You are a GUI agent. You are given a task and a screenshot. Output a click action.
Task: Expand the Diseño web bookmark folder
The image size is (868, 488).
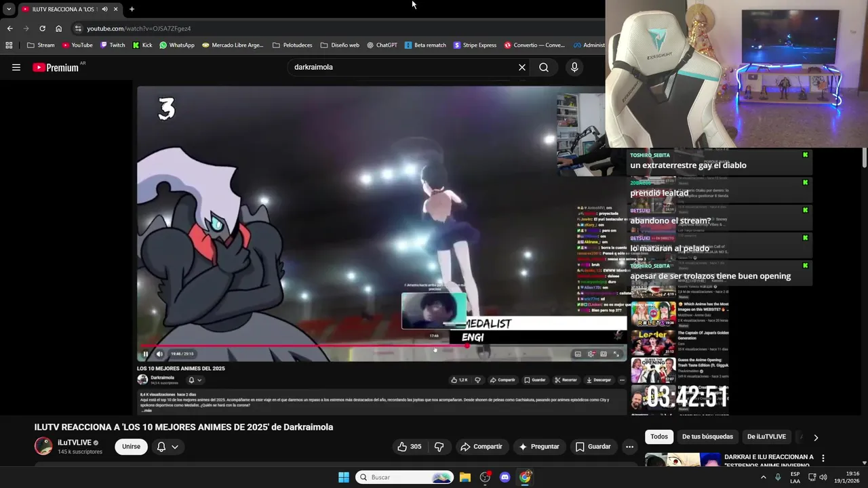[340, 45]
